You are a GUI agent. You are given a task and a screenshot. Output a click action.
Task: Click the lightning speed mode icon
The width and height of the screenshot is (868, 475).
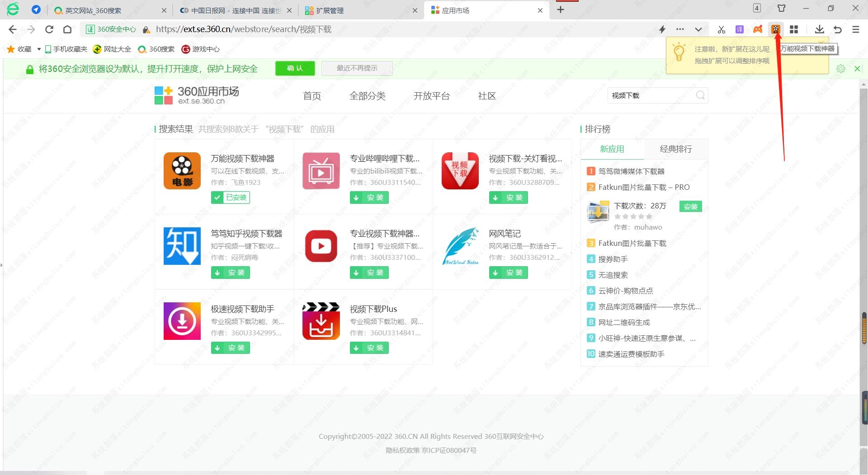[x=662, y=29]
